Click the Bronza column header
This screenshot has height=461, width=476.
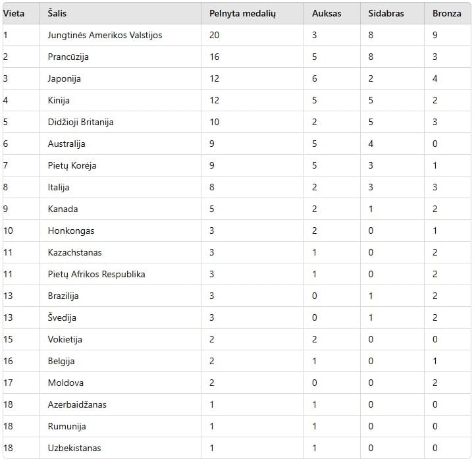click(x=447, y=13)
